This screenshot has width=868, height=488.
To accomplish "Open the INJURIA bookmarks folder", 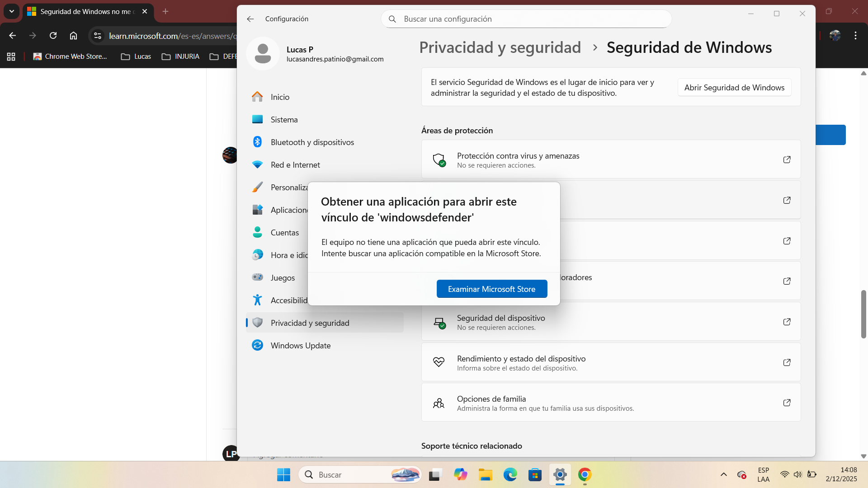I will click(180, 56).
